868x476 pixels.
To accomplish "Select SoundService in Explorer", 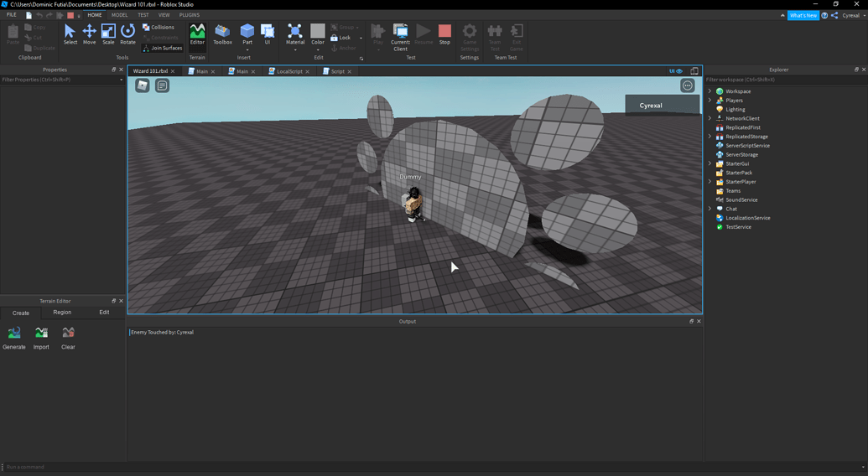I will (741, 199).
